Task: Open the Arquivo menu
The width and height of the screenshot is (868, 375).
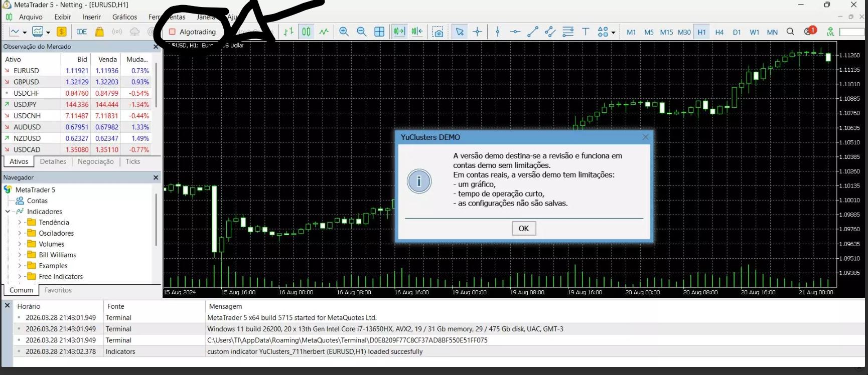Action: pos(31,17)
